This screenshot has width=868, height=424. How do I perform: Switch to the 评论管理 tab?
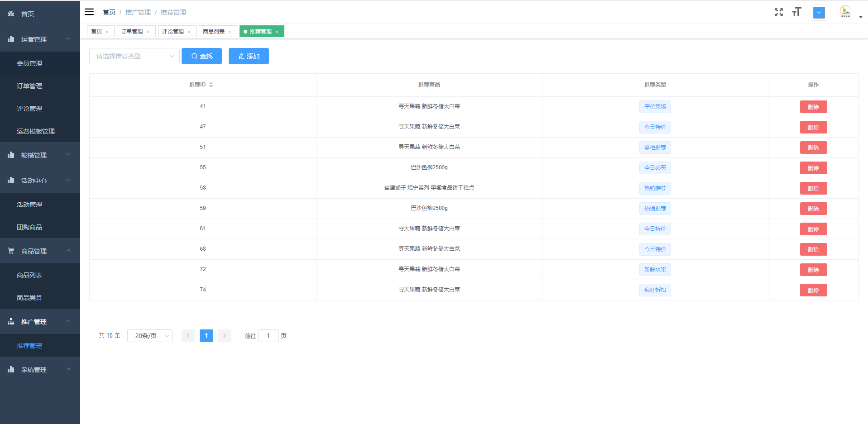click(x=173, y=31)
